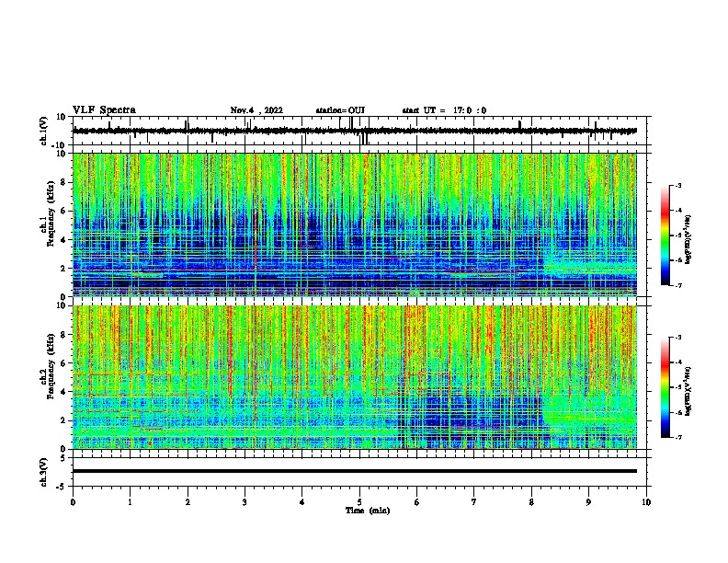Viewport: 728px width, 563px height.
Task: Click the "-7" label on ch.1 colorbar
Action: pos(677,285)
